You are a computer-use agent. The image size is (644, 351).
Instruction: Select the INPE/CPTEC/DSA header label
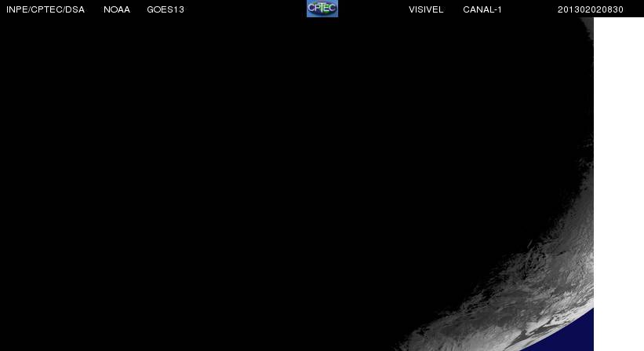coord(45,9)
